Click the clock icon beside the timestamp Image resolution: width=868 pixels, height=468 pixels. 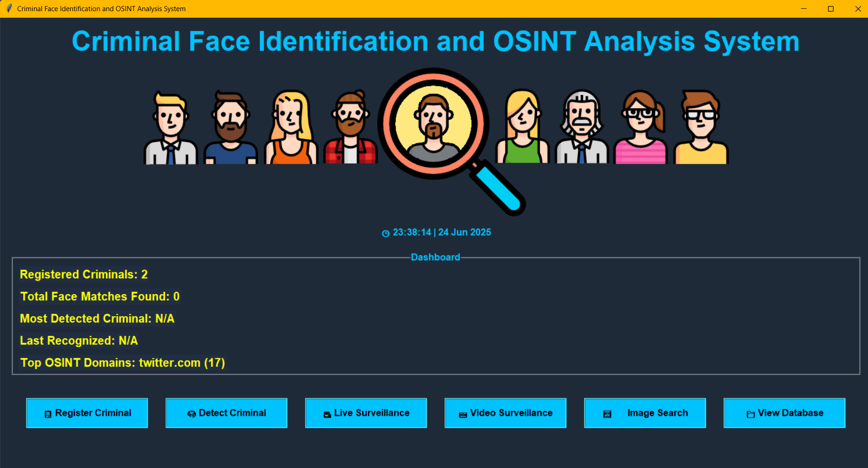pyautogui.click(x=385, y=232)
